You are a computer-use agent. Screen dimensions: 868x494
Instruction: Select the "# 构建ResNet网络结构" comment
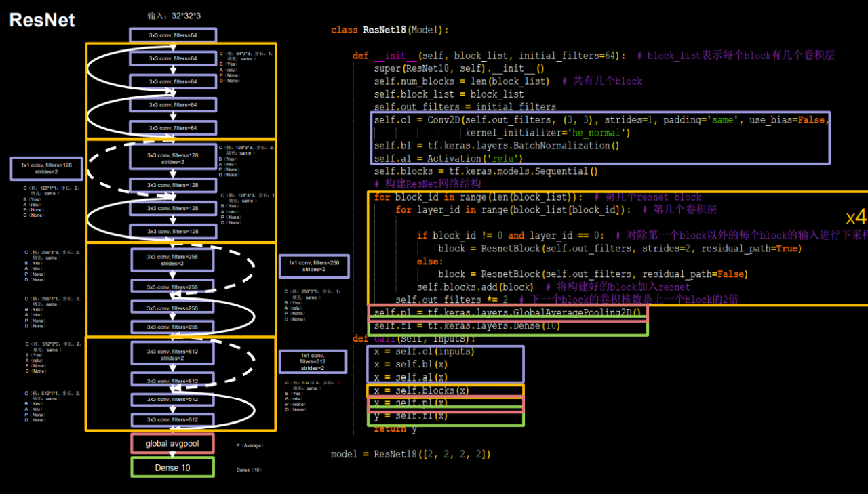pos(427,184)
